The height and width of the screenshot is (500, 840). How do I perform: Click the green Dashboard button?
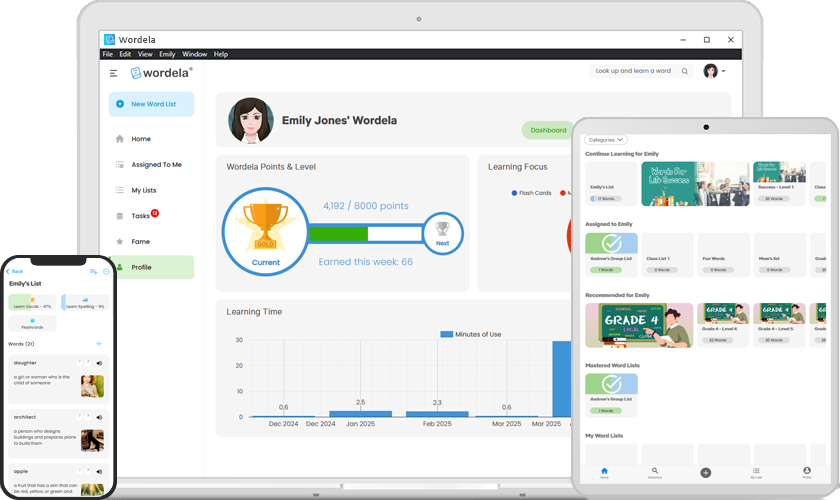[548, 130]
